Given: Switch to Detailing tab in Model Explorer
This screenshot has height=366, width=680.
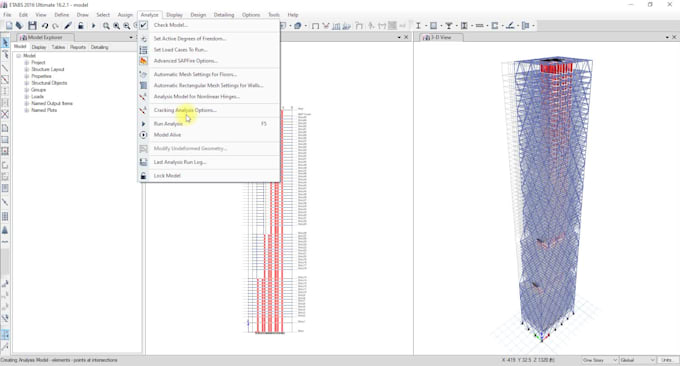Looking at the screenshot, I should pyautogui.click(x=99, y=47).
